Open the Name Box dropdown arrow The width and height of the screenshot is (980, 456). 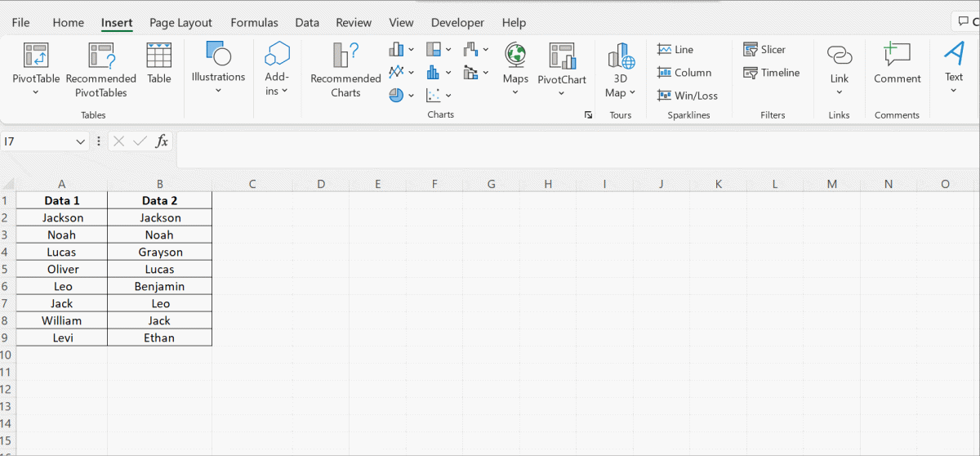80,142
